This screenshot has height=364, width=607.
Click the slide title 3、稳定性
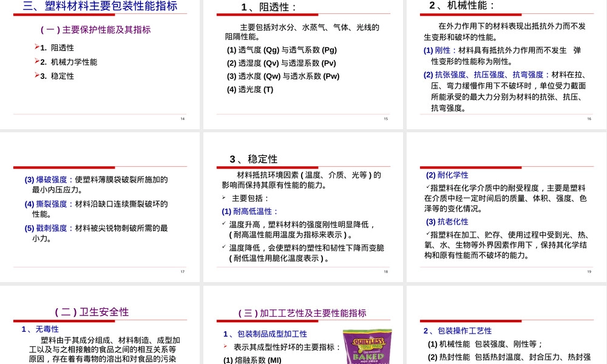point(254,159)
